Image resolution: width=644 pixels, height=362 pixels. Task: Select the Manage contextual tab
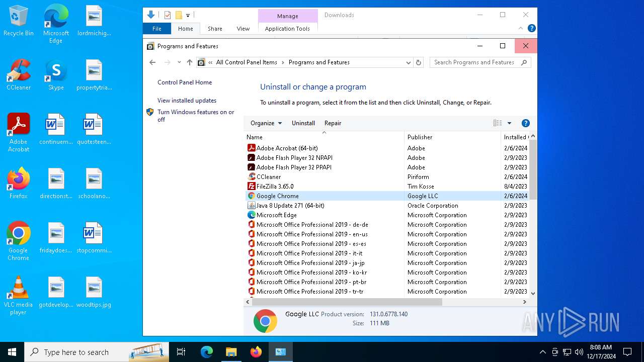tap(288, 16)
